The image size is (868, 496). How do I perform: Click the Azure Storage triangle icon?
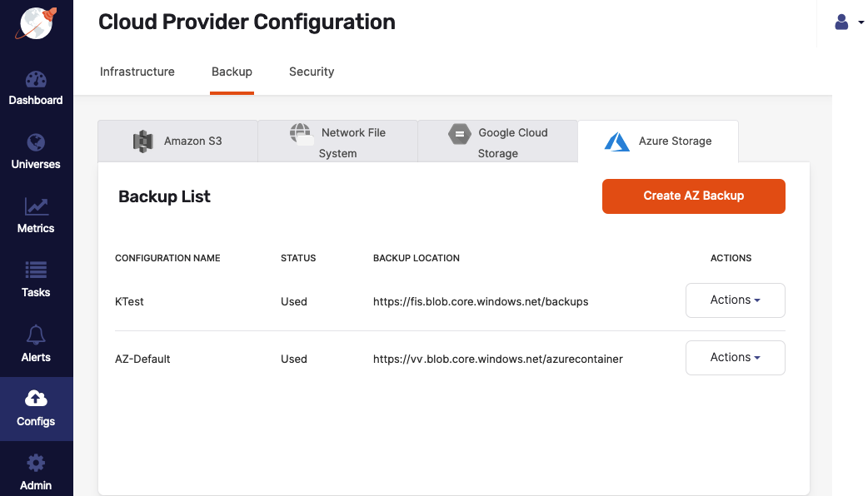tap(616, 141)
